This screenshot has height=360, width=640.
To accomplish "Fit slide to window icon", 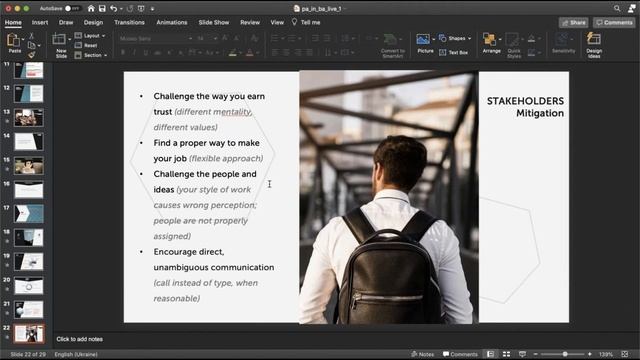I will coord(624,354).
